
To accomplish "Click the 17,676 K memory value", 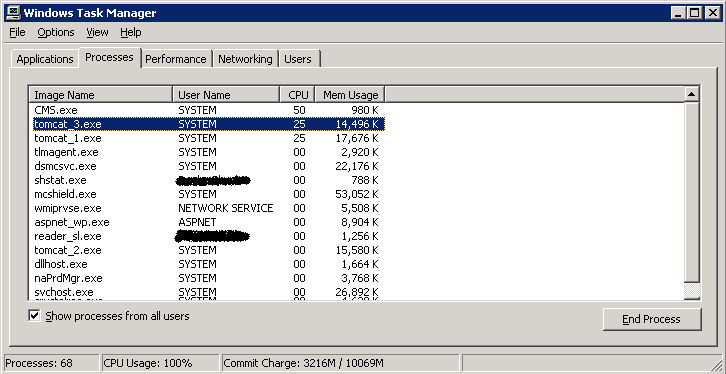I will 357,138.
